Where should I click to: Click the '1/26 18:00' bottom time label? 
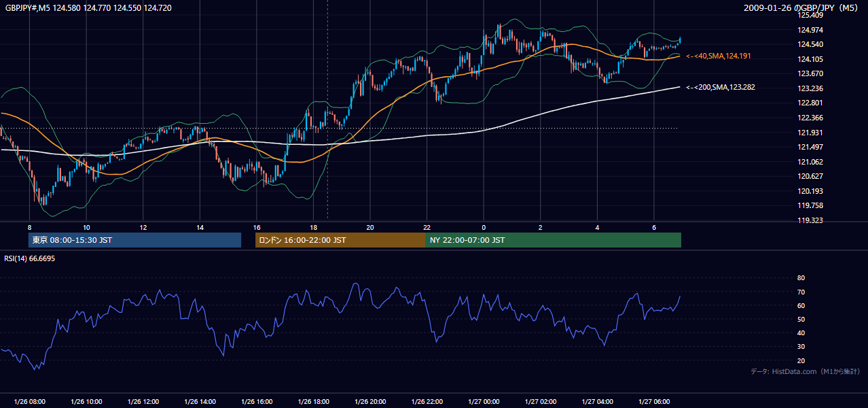pos(313,402)
